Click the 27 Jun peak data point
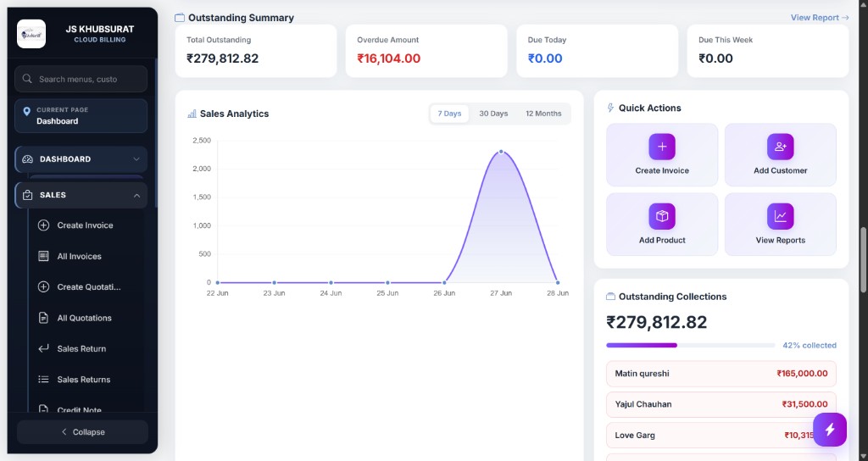This screenshot has width=868, height=461. 501,152
